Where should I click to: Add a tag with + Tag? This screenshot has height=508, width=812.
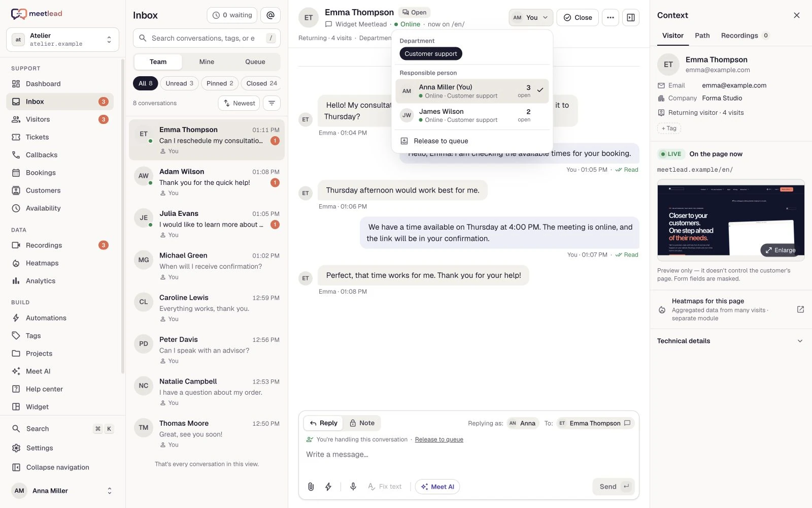click(x=669, y=129)
